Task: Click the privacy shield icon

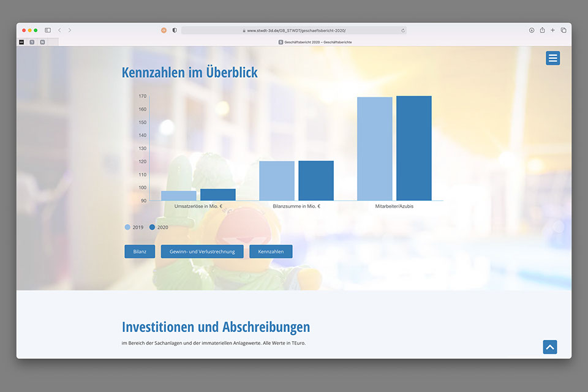Action: pyautogui.click(x=175, y=30)
